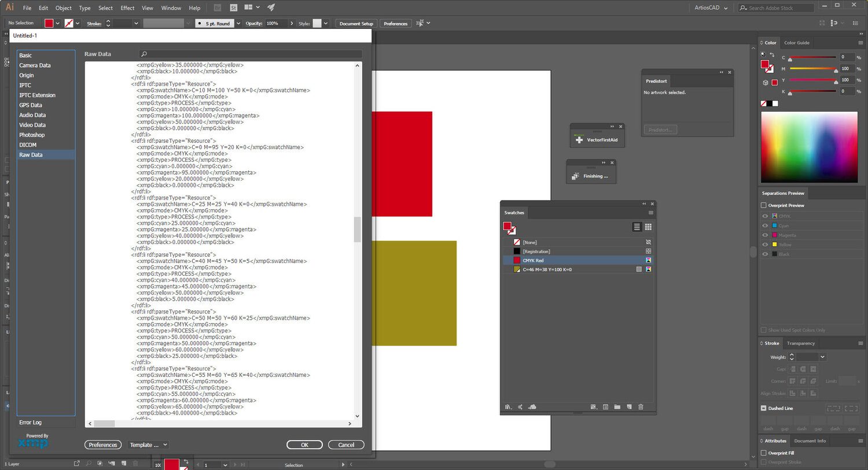868x470 pixels.
Task: Toggle visibility eye for Magenta separation
Action: [765, 235]
